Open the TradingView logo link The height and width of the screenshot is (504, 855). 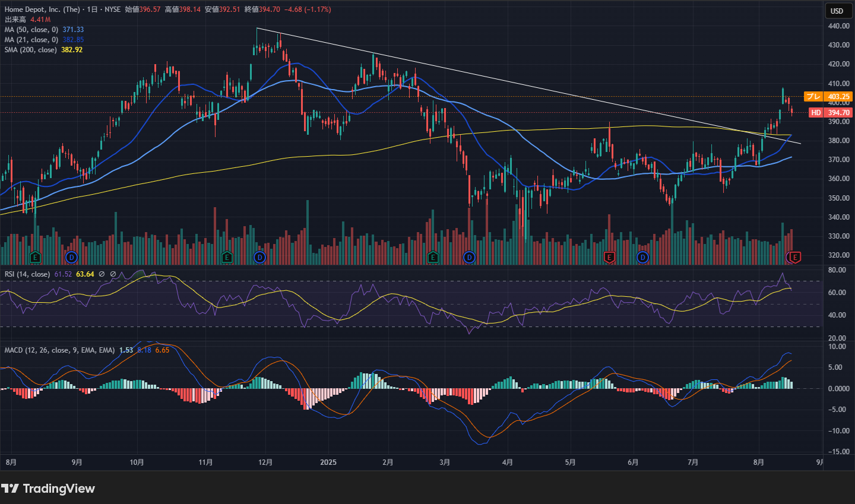coord(48,489)
